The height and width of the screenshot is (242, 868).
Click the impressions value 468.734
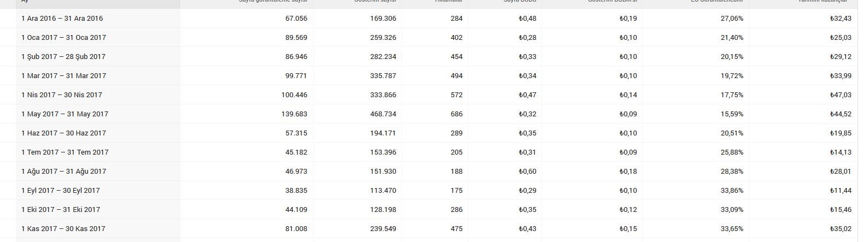click(383, 114)
